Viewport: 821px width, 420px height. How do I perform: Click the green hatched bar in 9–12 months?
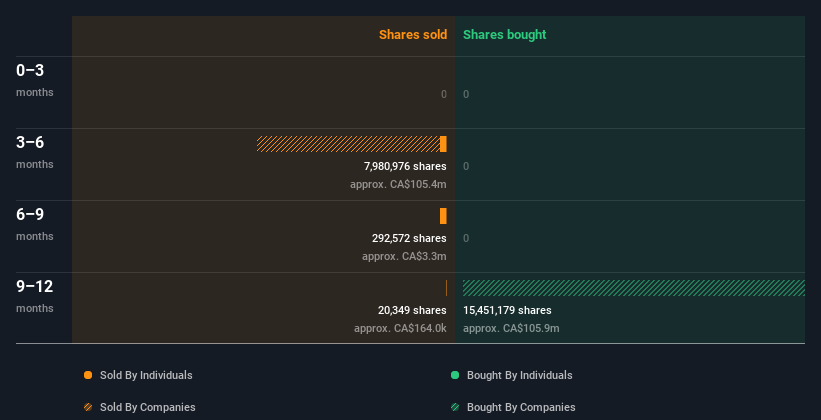pyautogui.click(x=634, y=288)
